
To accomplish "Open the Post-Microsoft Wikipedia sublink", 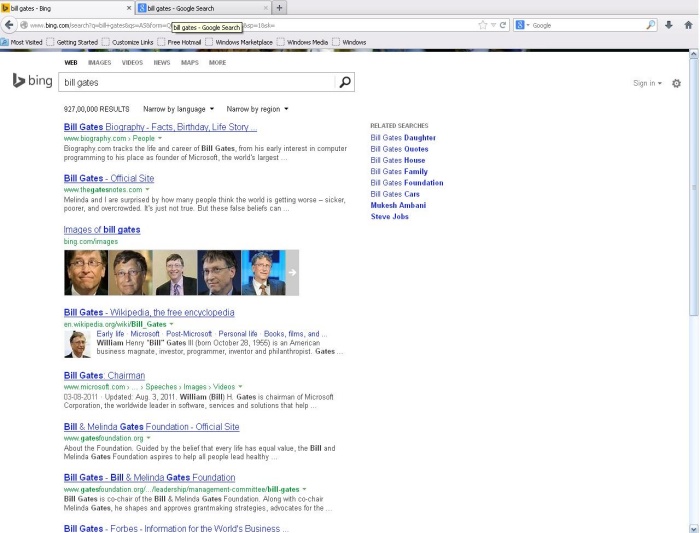I will pyautogui.click(x=189, y=333).
